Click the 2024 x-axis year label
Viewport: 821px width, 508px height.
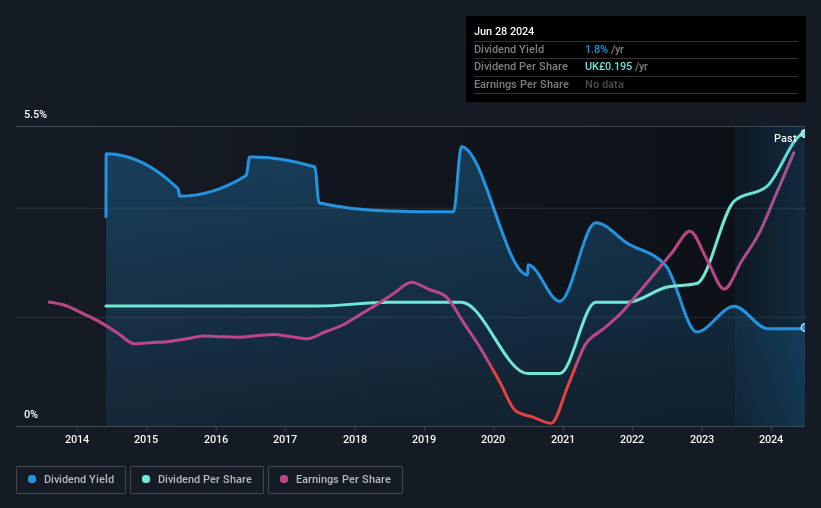coord(771,439)
